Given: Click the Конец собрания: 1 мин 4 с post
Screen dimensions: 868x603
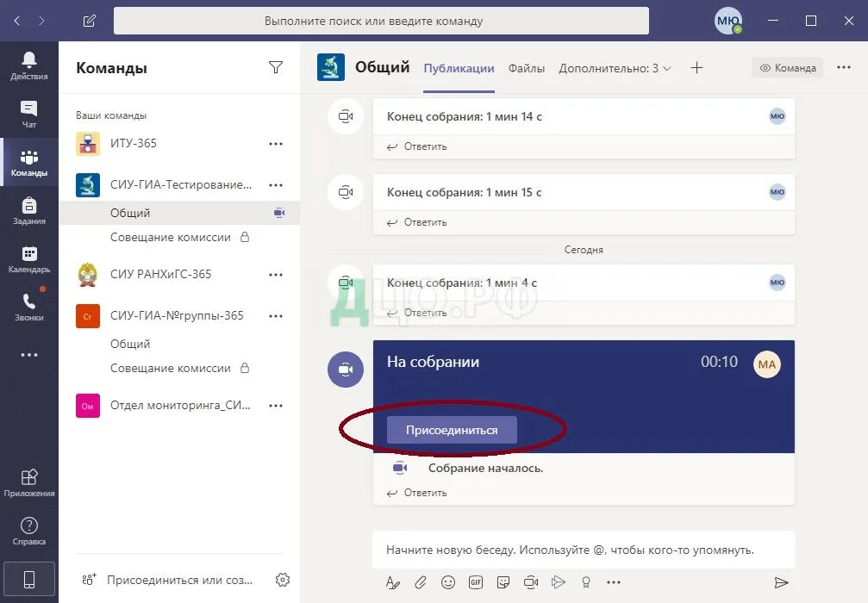Looking at the screenshot, I should (x=584, y=283).
